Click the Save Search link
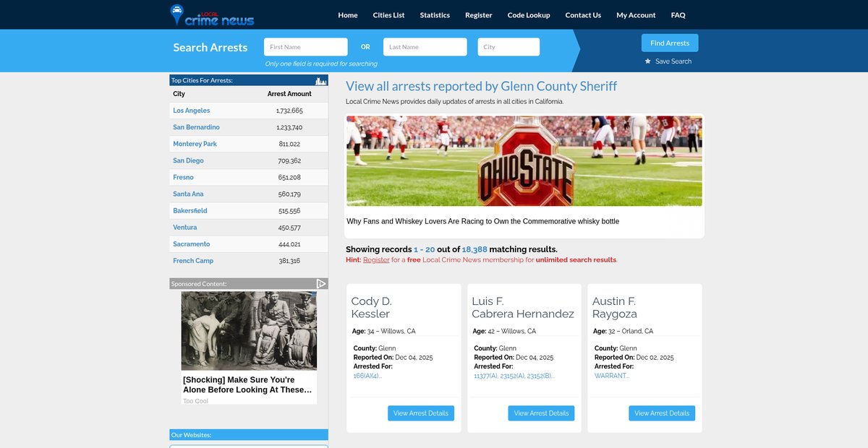This screenshot has width=868, height=448. (673, 61)
